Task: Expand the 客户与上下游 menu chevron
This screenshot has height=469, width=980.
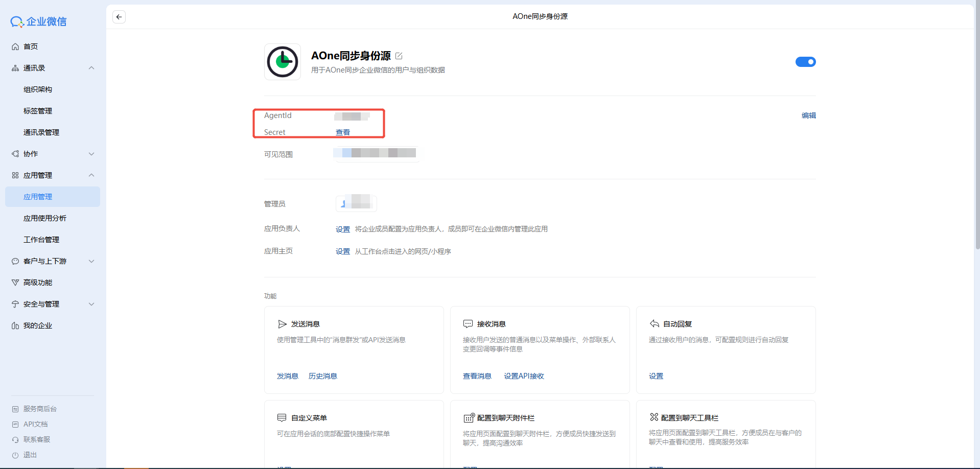Action: pos(91,261)
